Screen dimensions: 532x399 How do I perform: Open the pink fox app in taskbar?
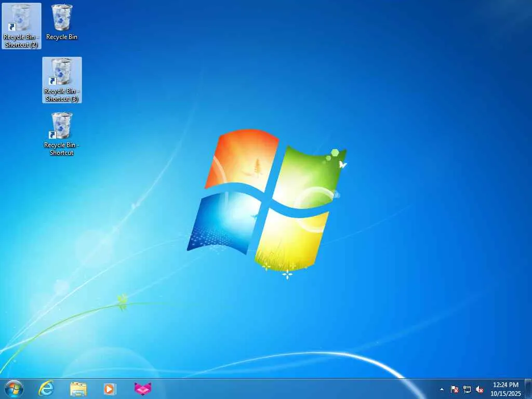point(142,389)
